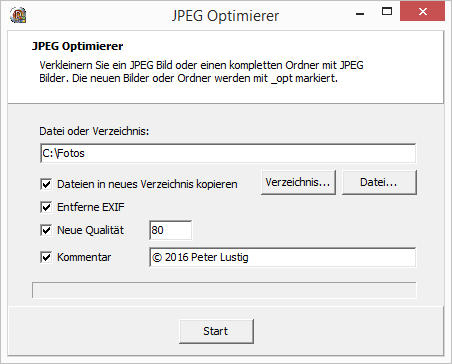The width and height of the screenshot is (452, 364).
Task: Maximize the JPEG Optimierer window
Action: coord(387,12)
